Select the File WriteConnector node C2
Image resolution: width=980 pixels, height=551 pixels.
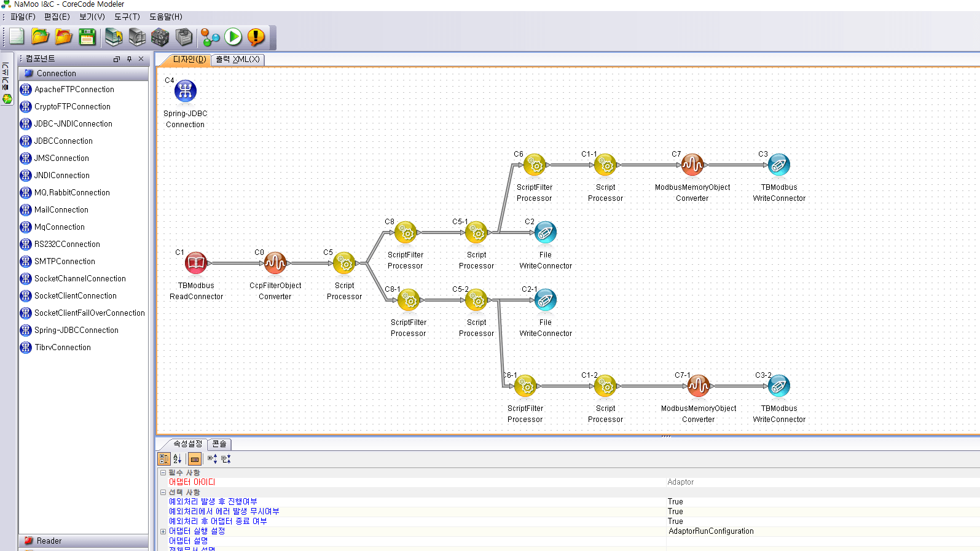coord(545,232)
